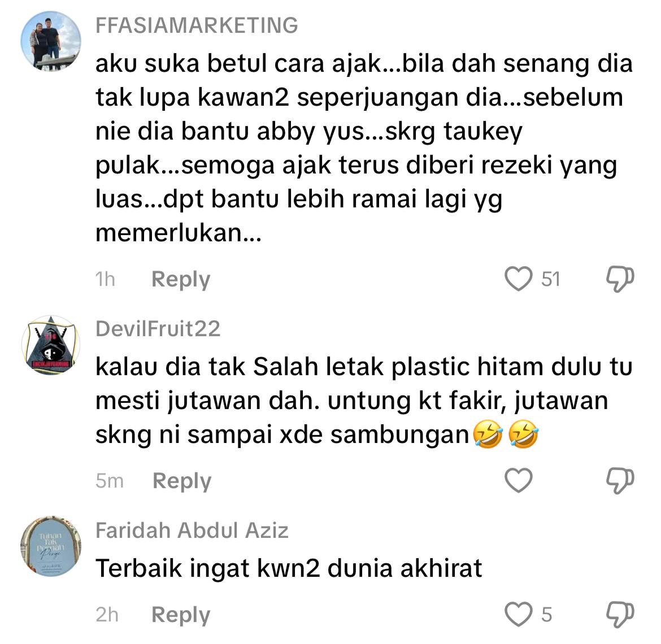This screenshot has height=644, width=661.
Task: Like the FFASIAMARKETING comment
Action: 519,279
